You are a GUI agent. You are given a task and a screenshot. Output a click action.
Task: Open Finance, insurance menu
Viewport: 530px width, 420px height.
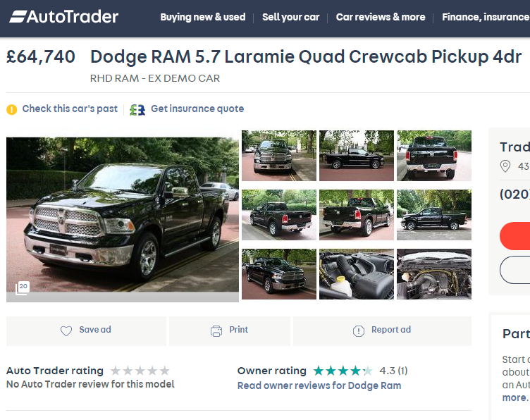[486, 17]
